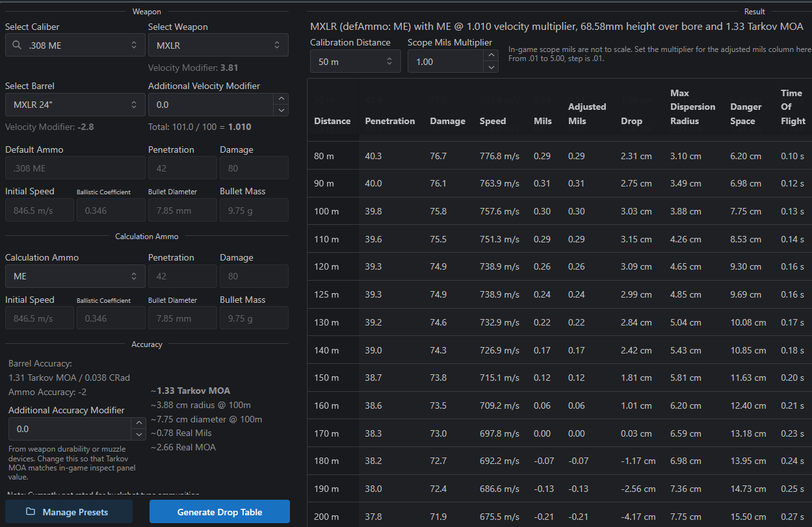The width and height of the screenshot is (812, 527).
Task: Click the 38.7 penetration value at 150 m
Action: pos(373,378)
